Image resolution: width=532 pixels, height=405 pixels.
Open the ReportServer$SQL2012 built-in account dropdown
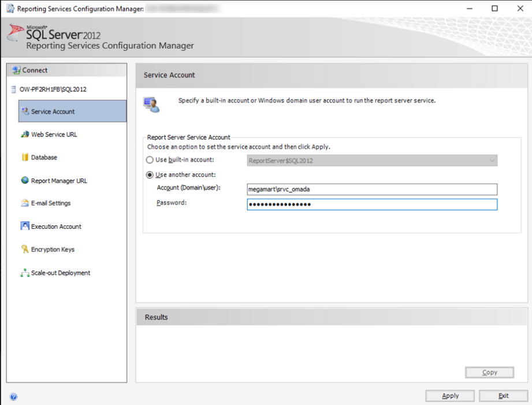(x=372, y=161)
